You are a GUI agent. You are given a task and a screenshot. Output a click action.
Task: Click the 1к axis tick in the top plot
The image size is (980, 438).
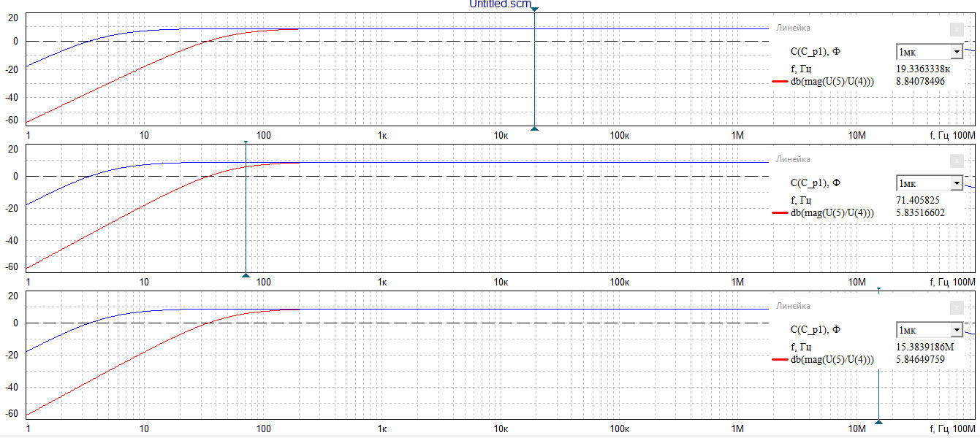coord(382,137)
